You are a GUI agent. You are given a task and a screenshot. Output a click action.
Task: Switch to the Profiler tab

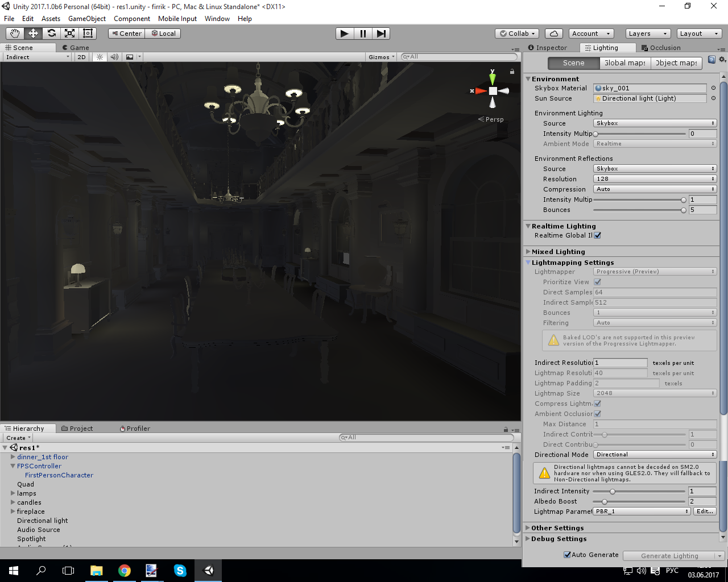pyautogui.click(x=135, y=429)
